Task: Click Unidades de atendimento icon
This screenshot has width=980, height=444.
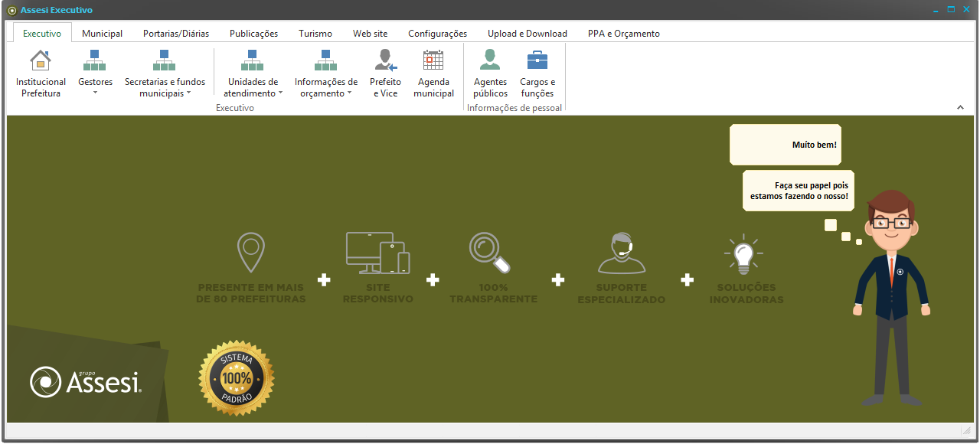Action: [252, 60]
